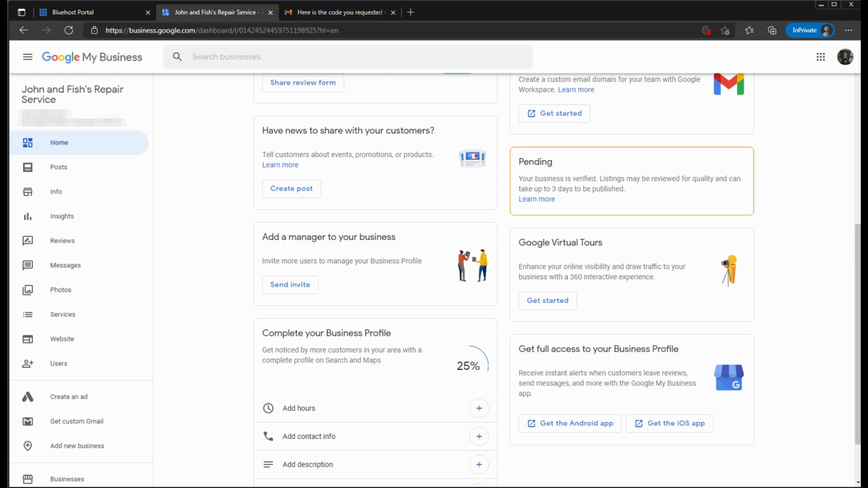Open the Messages menu item
Image resolution: width=868 pixels, height=488 pixels.
(66, 266)
